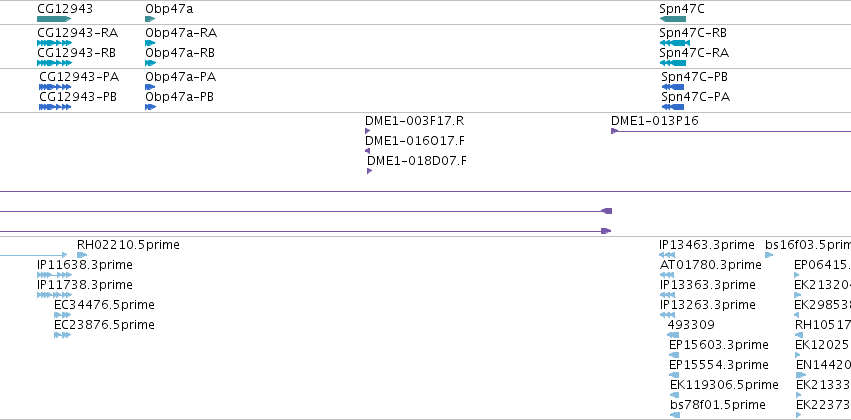Select the Obp47a-PB protein label
851x420 pixels.
click(x=179, y=97)
